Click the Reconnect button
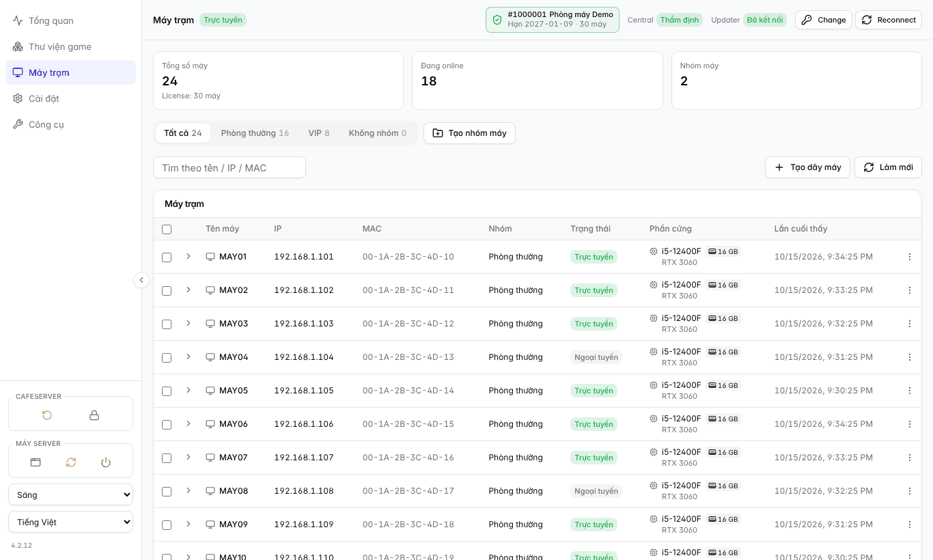Image resolution: width=933 pixels, height=560 pixels. click(x=889, y=20)
